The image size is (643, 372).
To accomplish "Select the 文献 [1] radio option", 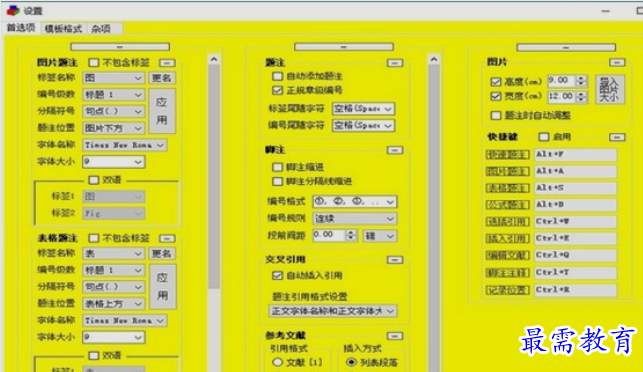I will point(278,362).
